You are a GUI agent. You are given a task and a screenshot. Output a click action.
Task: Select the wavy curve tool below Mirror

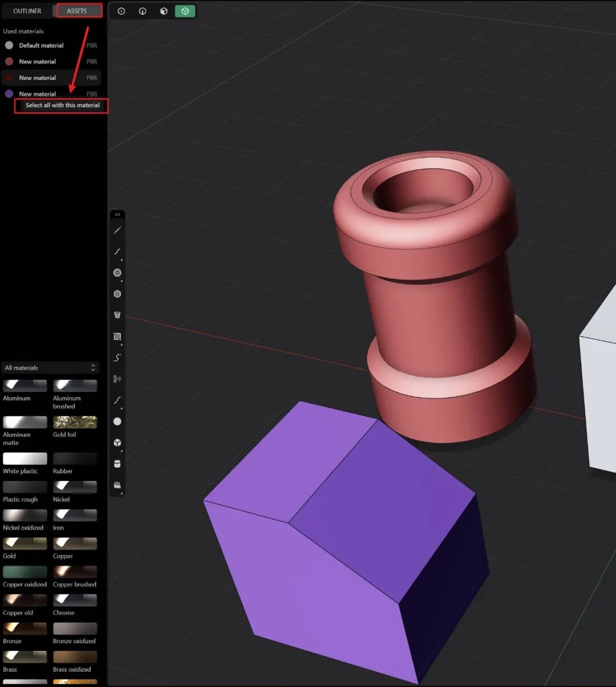[x=117, y=400]
